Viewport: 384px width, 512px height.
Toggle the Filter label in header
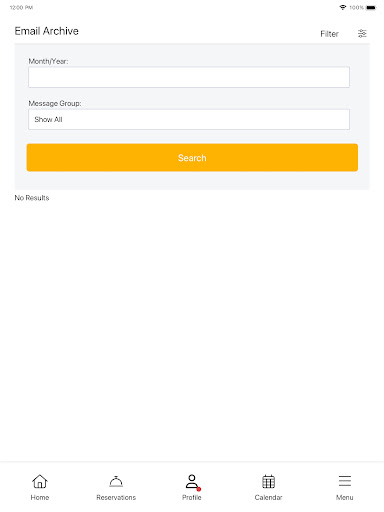pyautogui.click(x=329, y=34)
